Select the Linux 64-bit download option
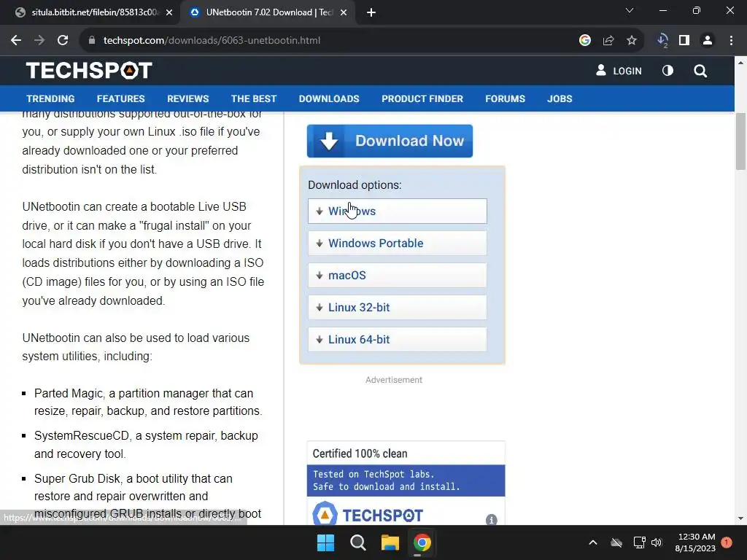The width and height of the screenshot is (747, 560). point(398,340)
